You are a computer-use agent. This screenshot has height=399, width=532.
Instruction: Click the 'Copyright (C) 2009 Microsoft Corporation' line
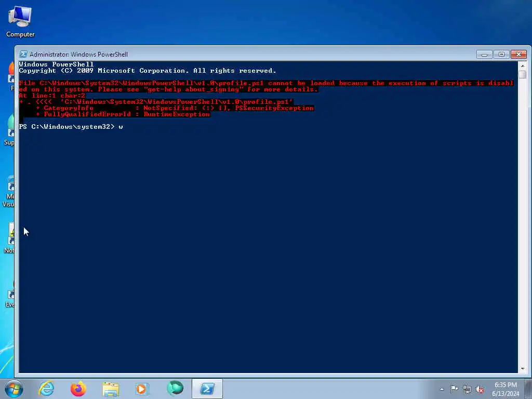point(147,71)
